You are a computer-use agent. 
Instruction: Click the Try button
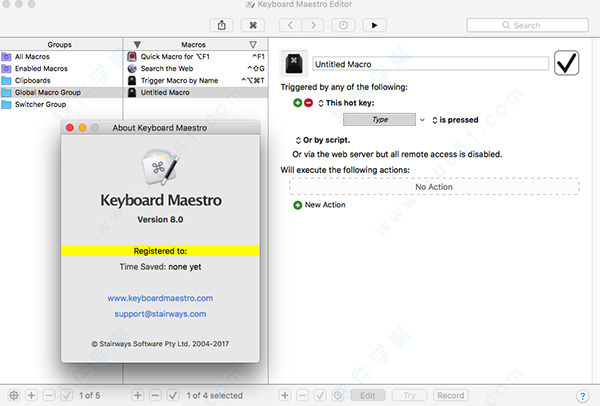click(x=409, y=395)
